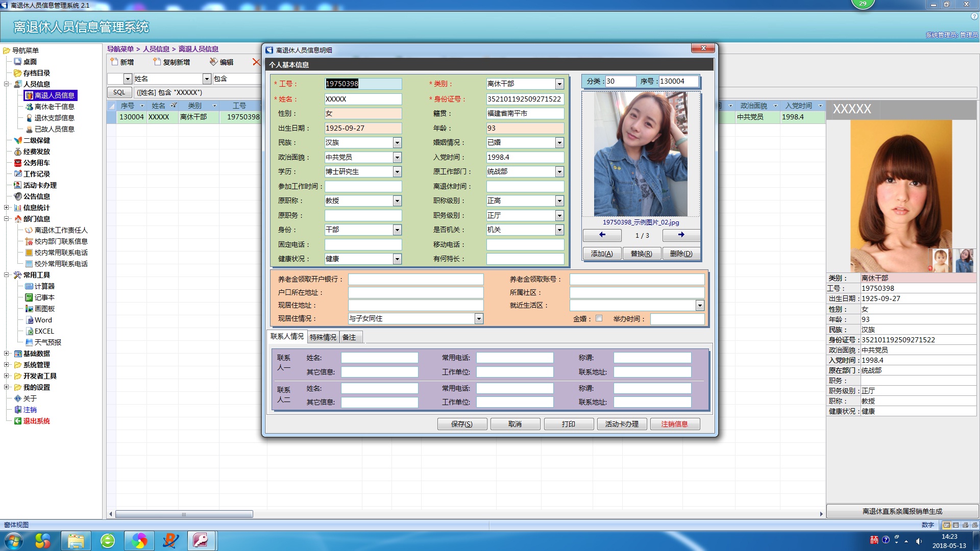980x551 pixels.
Task: Click 注销信息 button
Action: coord(675,424)
